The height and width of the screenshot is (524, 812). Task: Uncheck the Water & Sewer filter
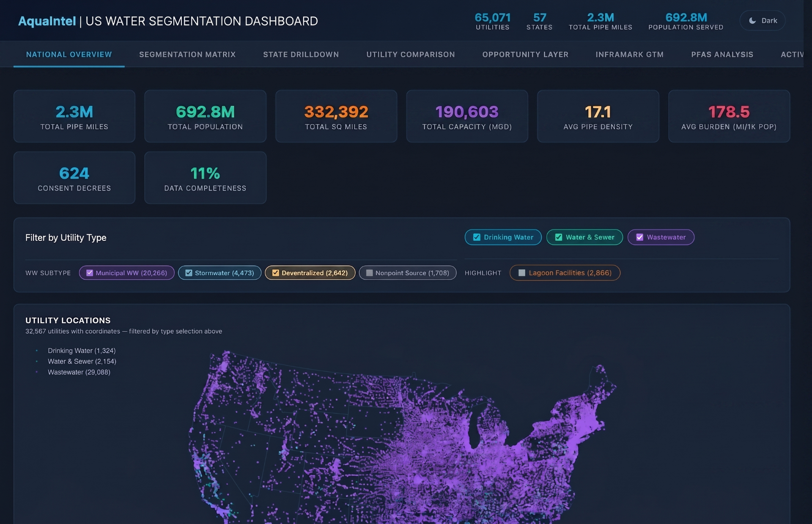584,237
